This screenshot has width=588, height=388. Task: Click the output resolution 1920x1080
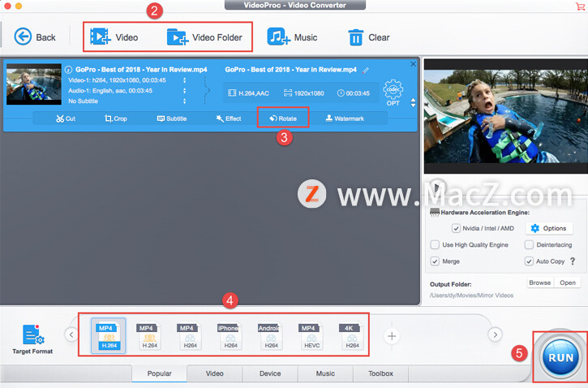[304, 93]
